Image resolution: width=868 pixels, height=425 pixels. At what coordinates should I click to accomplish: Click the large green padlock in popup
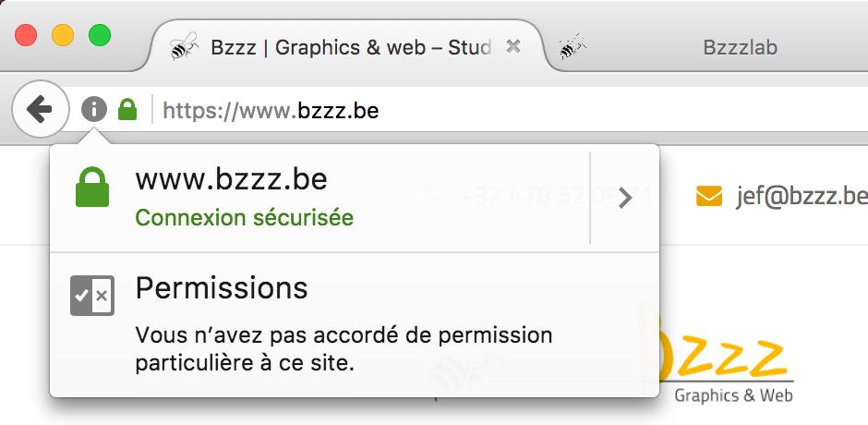point(92,188)
